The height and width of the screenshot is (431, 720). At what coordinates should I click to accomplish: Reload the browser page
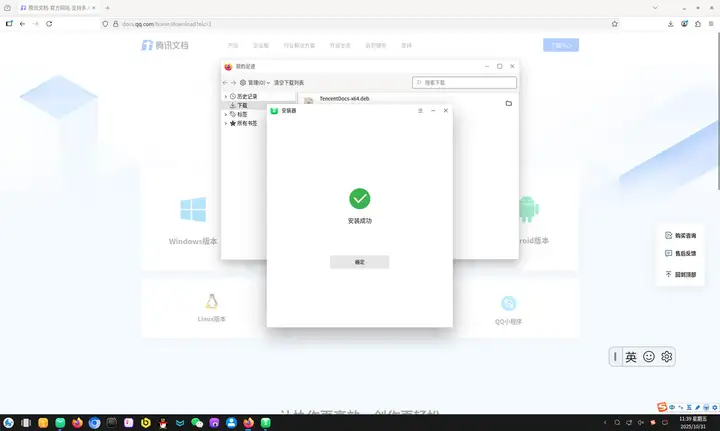pos(49,24)
